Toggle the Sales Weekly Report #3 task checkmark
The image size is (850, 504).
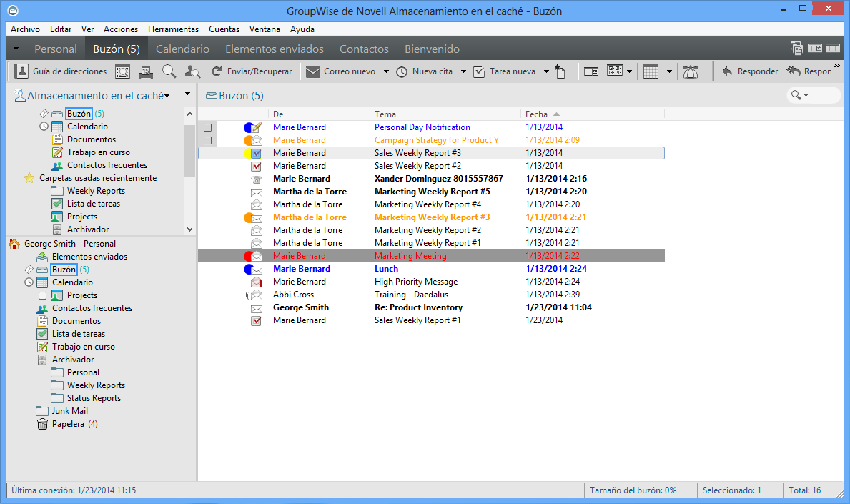(x=257, y=154)
